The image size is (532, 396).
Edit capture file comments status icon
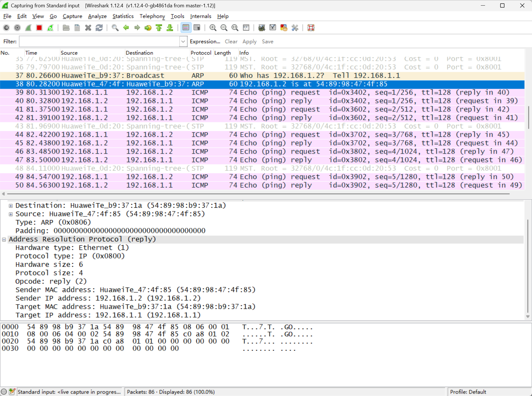pyautogui.click(x=12, y=392)
